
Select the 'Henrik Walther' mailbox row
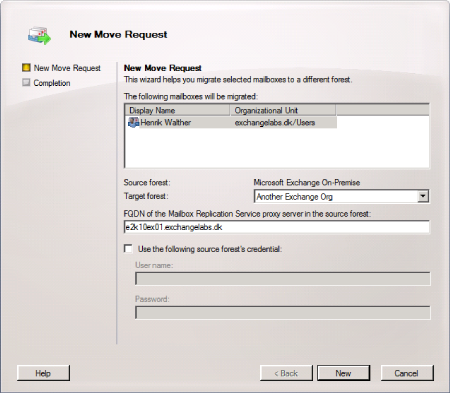click(x=231, y=122)
